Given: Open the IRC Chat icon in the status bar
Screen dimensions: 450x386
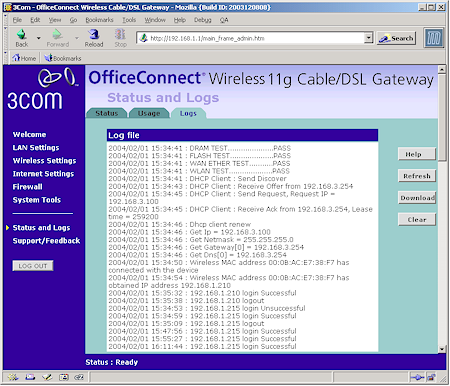Looking at the screenshot, I should pos(79,377).
